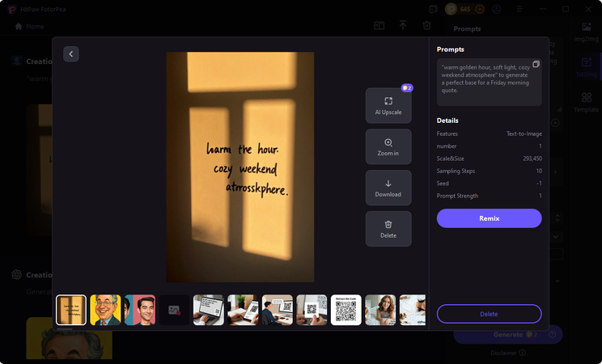Switch to the Img2Img sidebar tab

click(587, 32)
